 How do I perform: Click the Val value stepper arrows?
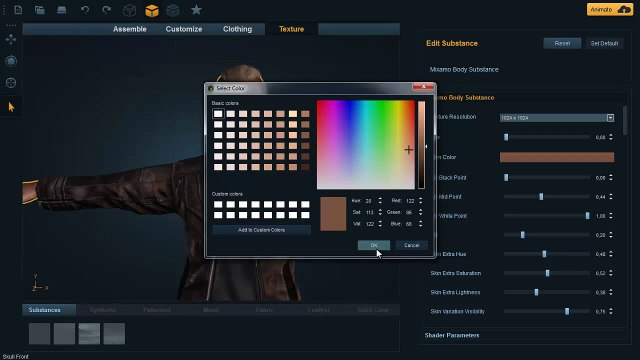coord(380,224)
